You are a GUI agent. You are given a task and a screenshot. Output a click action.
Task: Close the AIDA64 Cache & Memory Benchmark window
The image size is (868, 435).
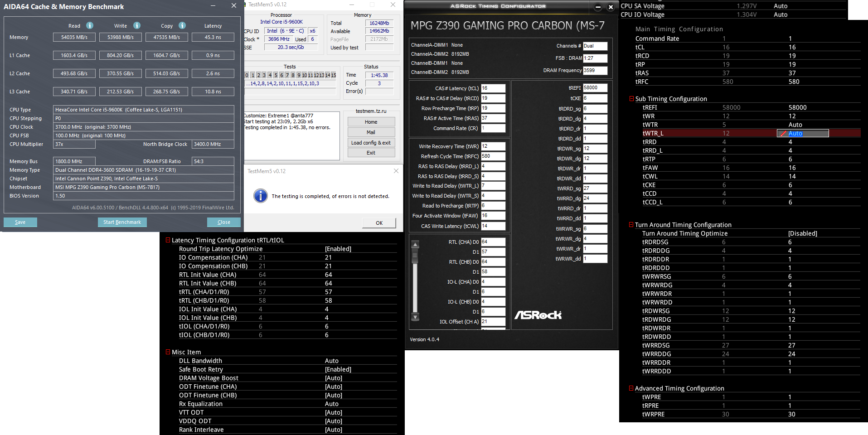[233, 5]
